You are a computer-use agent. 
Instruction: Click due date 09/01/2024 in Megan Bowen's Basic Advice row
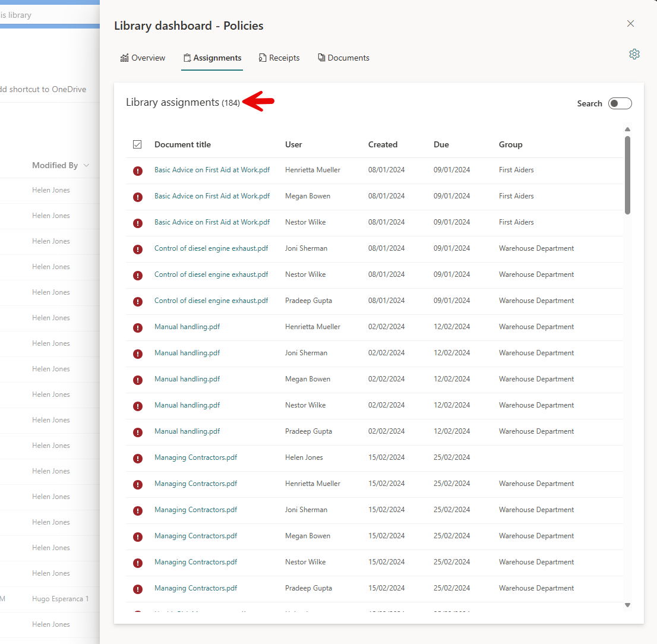[x=451, y=195]
